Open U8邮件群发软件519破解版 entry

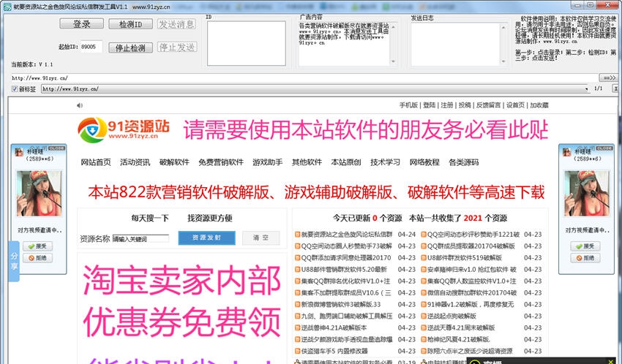[464, 258]
